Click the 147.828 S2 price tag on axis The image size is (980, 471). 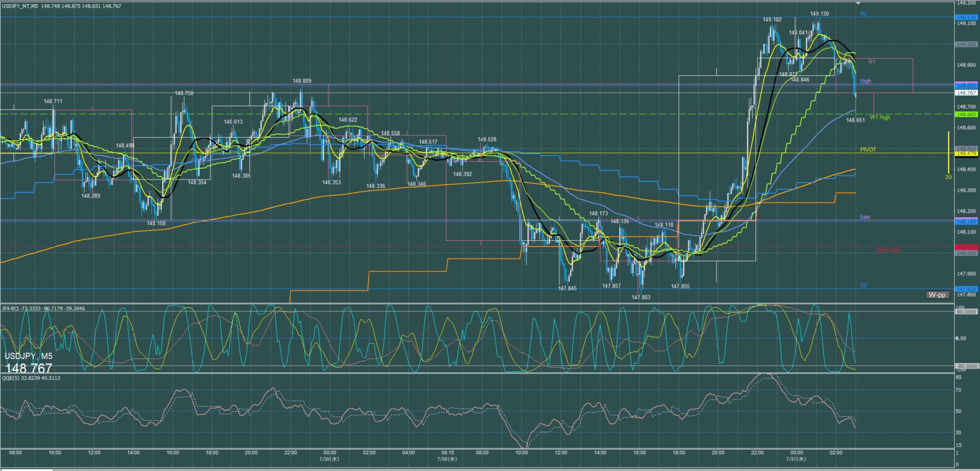pos(966,289)
